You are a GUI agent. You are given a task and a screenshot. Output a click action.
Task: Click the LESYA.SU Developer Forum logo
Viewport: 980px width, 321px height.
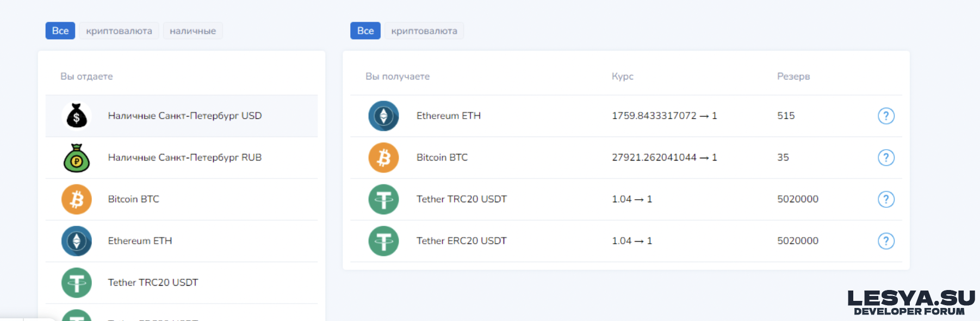911,303
